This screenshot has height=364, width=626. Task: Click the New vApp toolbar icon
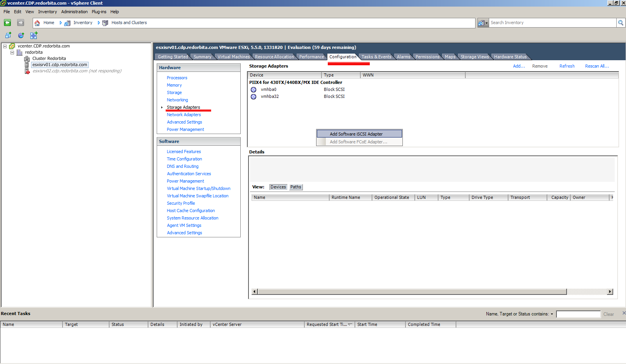click(34, 35)
